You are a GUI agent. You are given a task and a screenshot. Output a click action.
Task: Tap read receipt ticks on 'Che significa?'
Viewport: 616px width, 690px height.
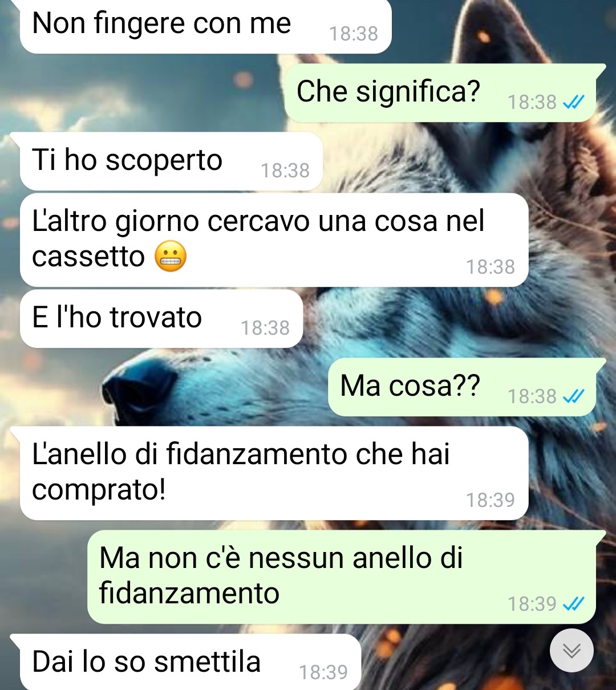click(573, 102)
